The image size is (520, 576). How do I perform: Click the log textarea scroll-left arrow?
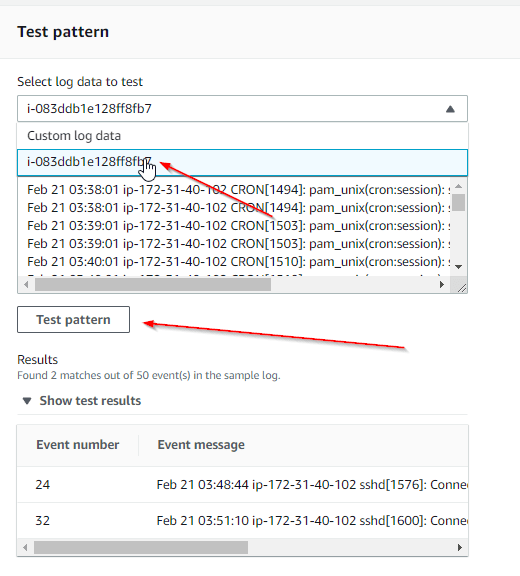pyautogui.click(x=26, y=284)
